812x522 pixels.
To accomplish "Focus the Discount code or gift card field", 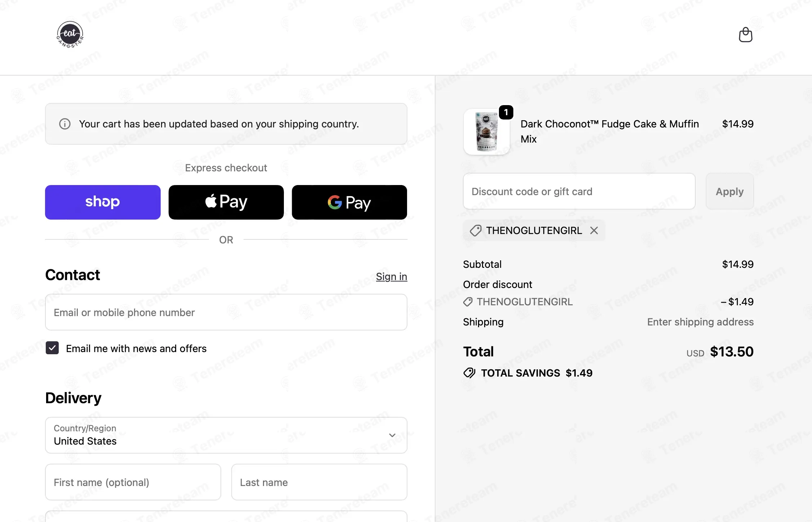I will point(579,191).
